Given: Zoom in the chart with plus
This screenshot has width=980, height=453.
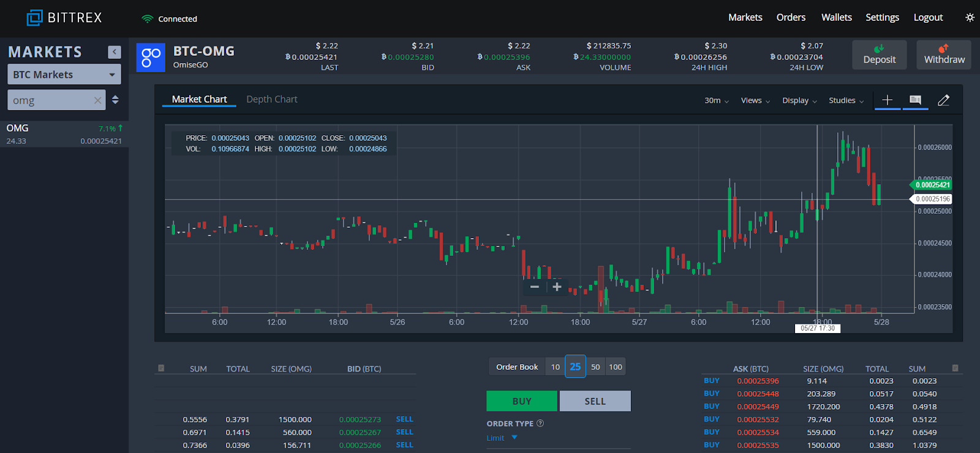Looking at the screenshot, I should (x=557, y=286).
